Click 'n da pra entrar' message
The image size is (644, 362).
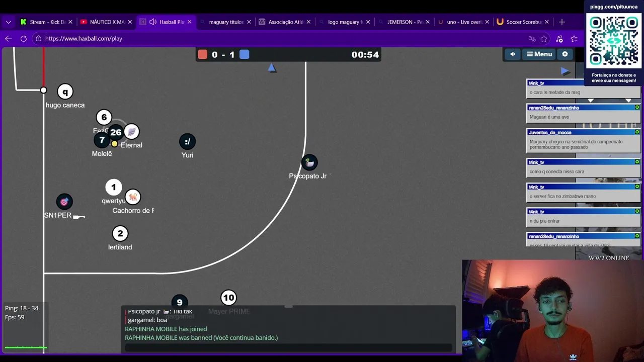tap(584, 217)
